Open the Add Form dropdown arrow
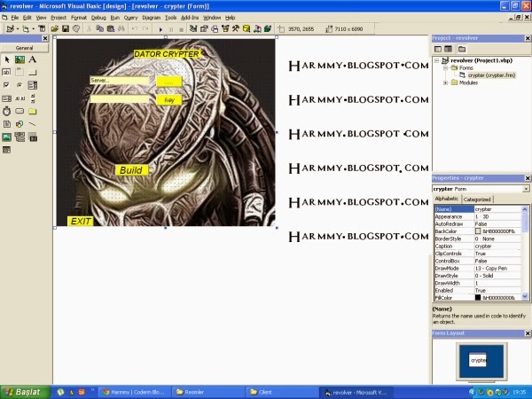 (33, 29)
